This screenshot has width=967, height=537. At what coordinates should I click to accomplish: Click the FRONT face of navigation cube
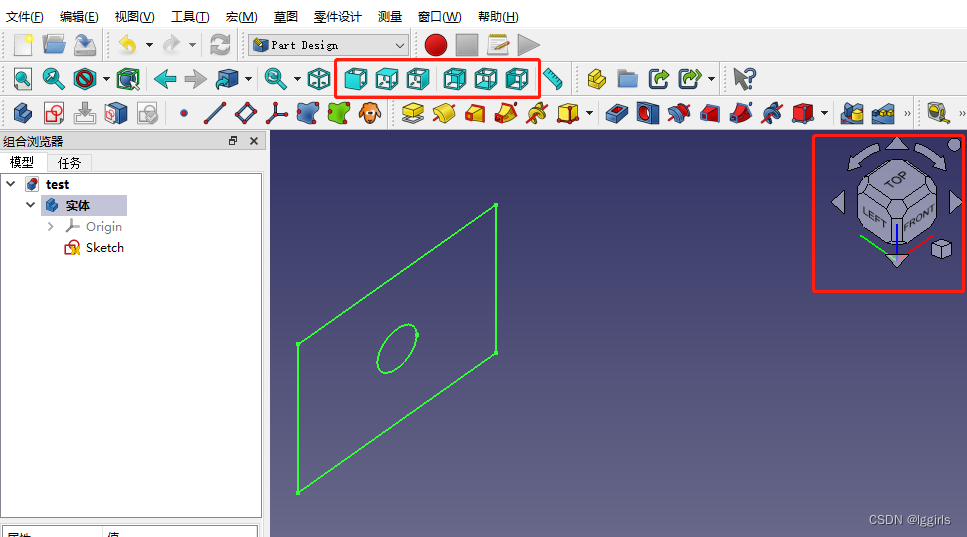point(919,219)
